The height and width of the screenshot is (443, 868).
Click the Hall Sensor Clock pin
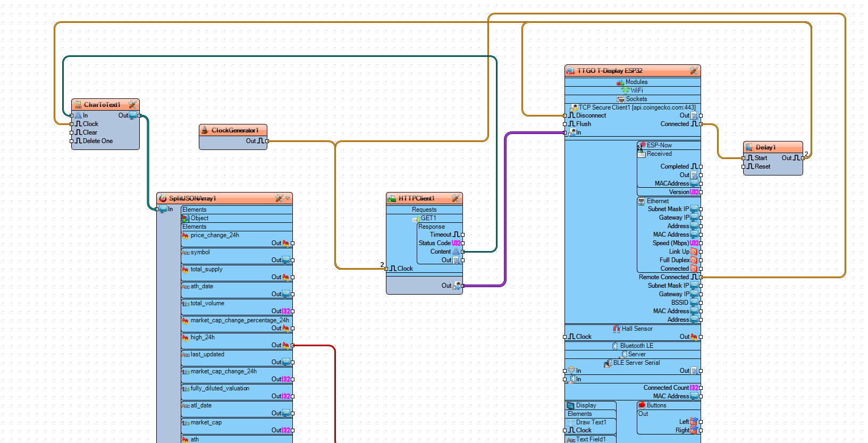click(564, 337)
